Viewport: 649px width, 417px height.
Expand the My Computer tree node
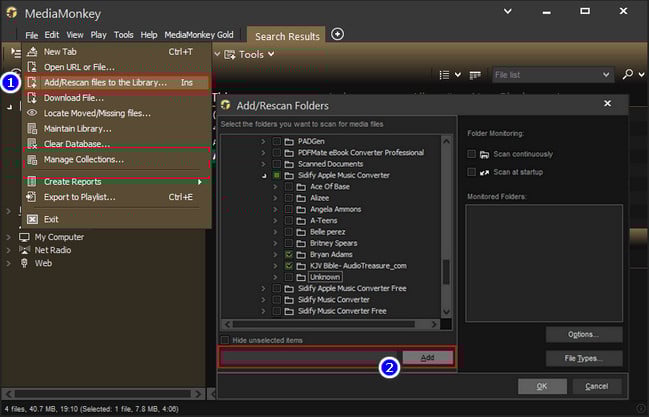click(8, 237)
